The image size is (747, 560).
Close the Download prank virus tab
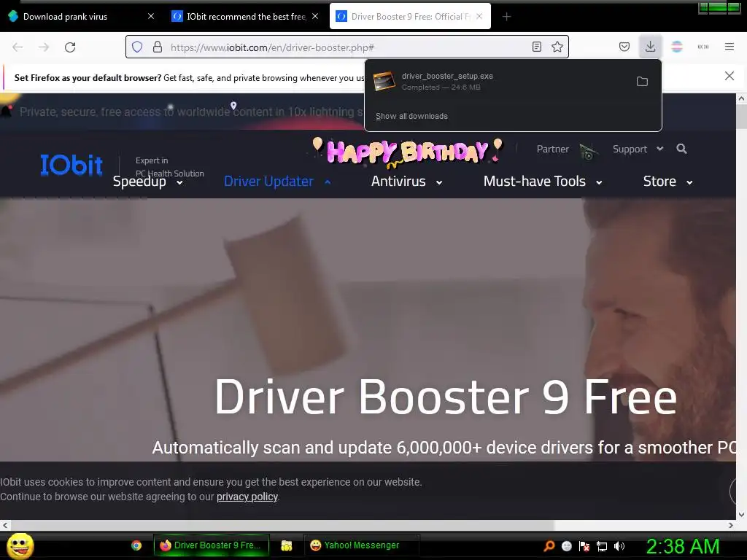[x=151, y=16]
